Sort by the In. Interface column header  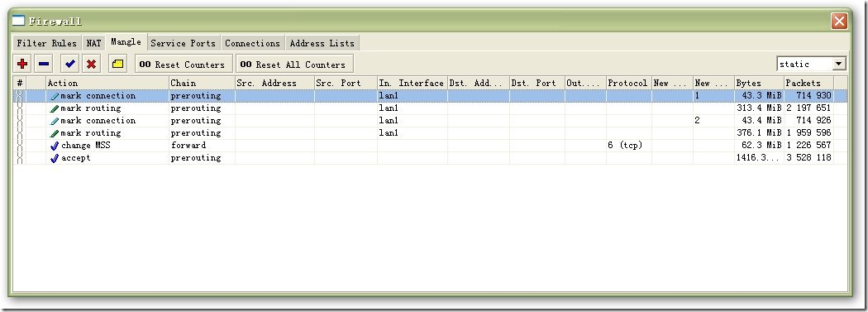coord(413,83)
